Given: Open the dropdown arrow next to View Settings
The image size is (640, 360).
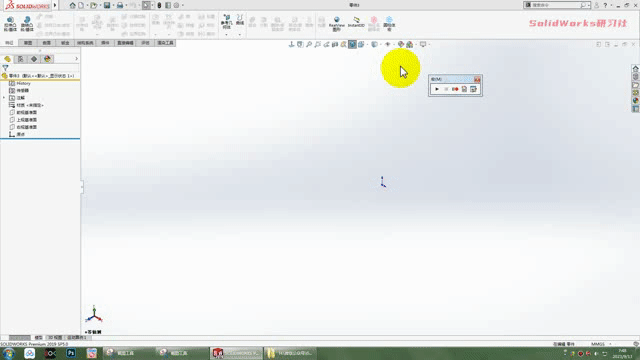Looking at the screenshot, I should 429,44.
